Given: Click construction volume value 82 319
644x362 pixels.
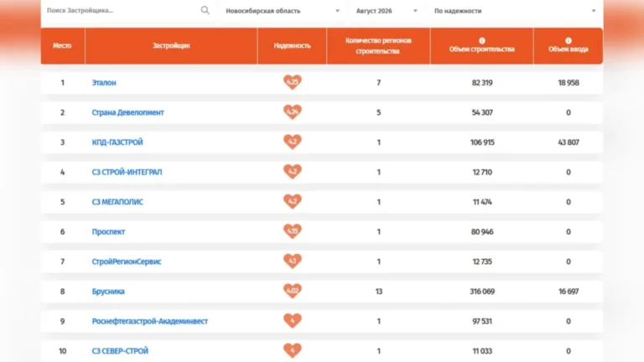Looking at the screenshot, I should (x=482, y=82).
